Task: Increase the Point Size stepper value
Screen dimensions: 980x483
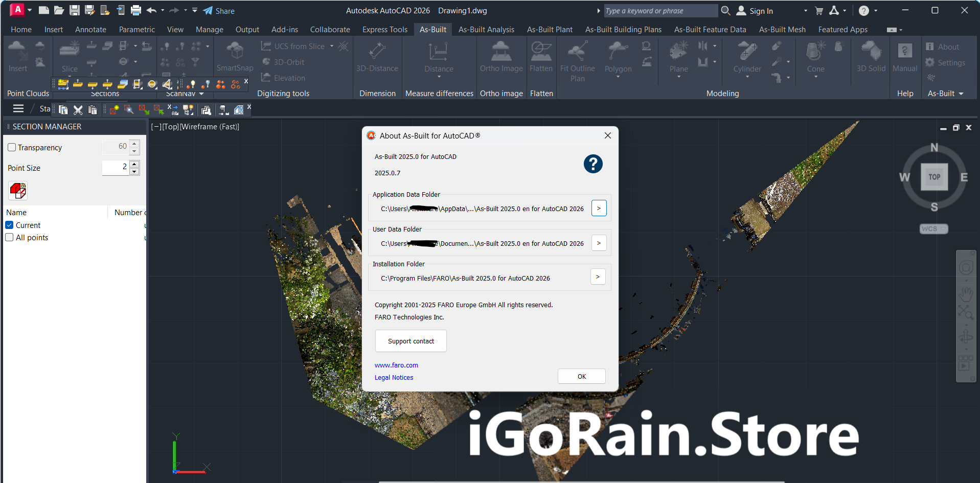Action: (x=134, y=164)
